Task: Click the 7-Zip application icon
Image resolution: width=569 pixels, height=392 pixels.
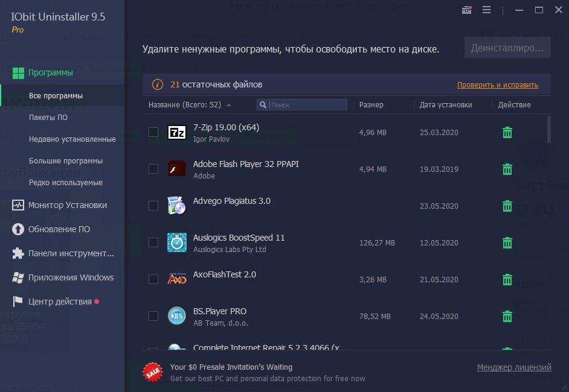Action: [177, 132]
